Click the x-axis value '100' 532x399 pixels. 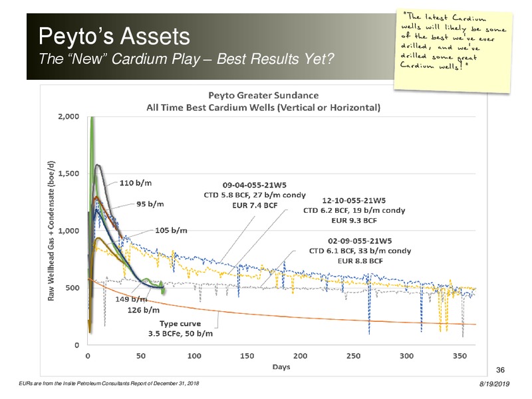coord(194,356)
